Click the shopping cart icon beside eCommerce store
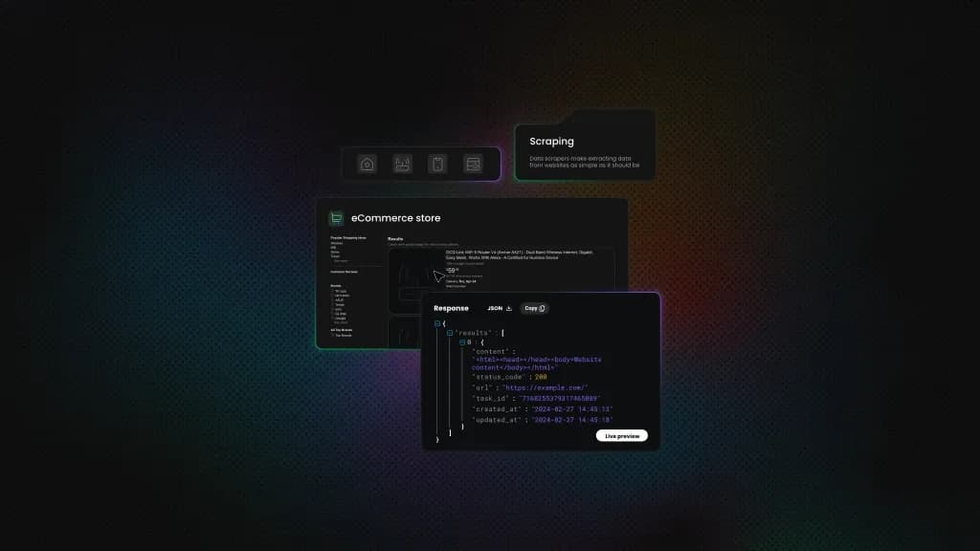The width and height of the screenshot is (980, 551). pyautogui.click(x=336, y=218)
